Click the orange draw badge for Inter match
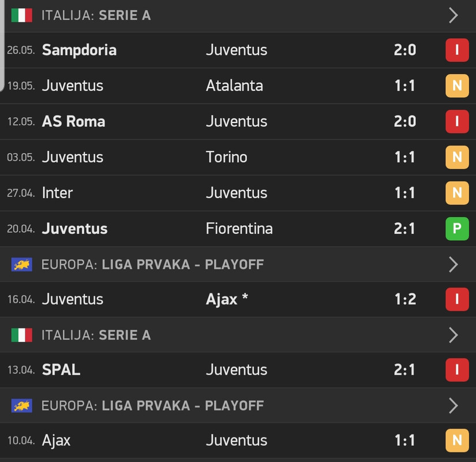This screenshot has width=476, height=462. [x=457, y=193]
